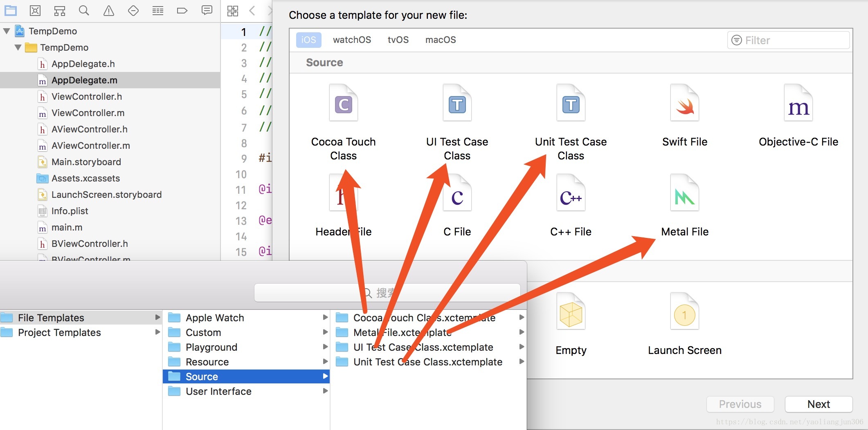Viewport: 868px width, 430px height.
Task: Open the Project navigator folder icon
Action: click(x=11, y=11)
